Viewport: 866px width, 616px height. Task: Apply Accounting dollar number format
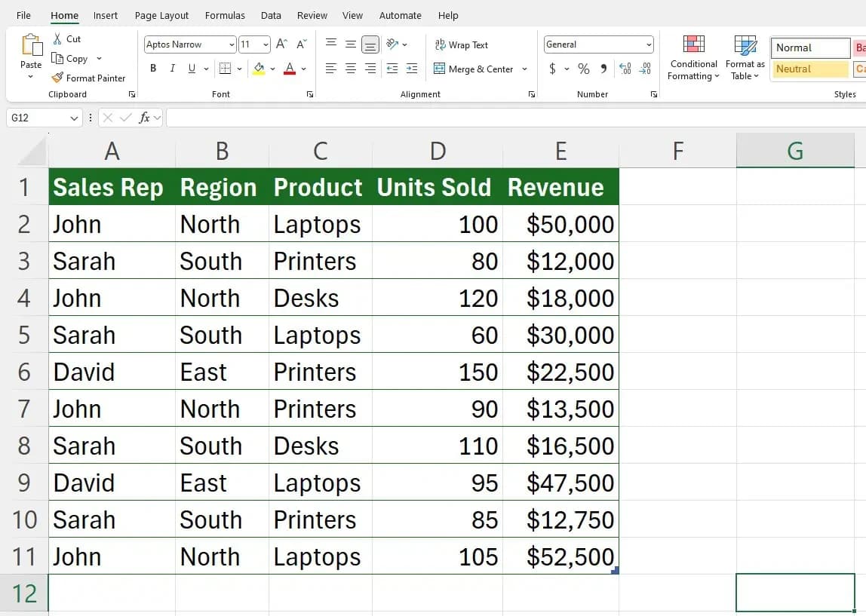(x=552, y=69)
